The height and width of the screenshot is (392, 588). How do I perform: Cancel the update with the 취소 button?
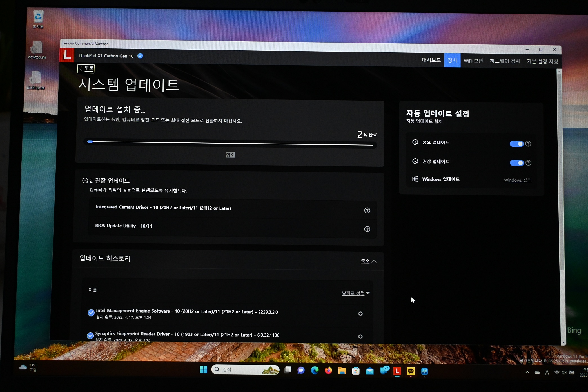(230, 155)
